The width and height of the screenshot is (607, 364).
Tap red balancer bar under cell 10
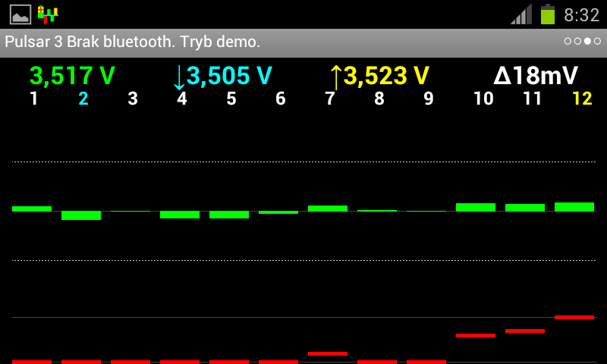pyautogui.click(x=476, y=335)
